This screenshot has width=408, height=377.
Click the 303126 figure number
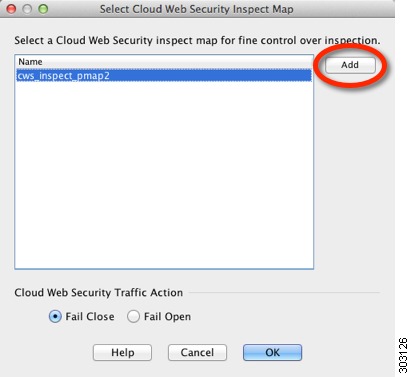[403, 355]
